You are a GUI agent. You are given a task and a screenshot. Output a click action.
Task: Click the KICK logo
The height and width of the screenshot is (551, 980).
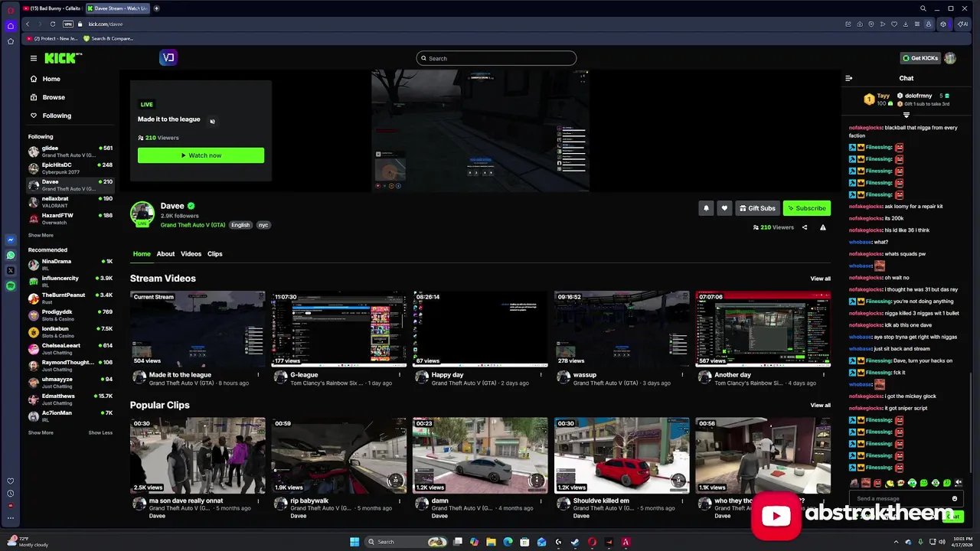[63, 58]
